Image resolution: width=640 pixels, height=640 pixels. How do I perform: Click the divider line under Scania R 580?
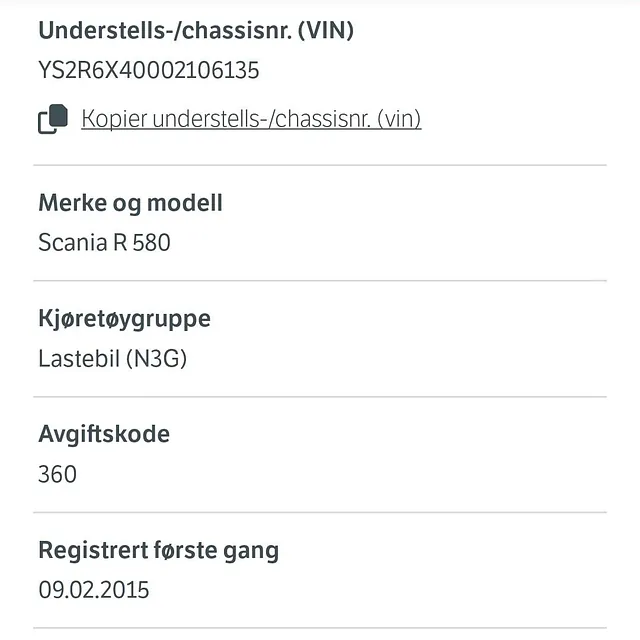(320, 281)
